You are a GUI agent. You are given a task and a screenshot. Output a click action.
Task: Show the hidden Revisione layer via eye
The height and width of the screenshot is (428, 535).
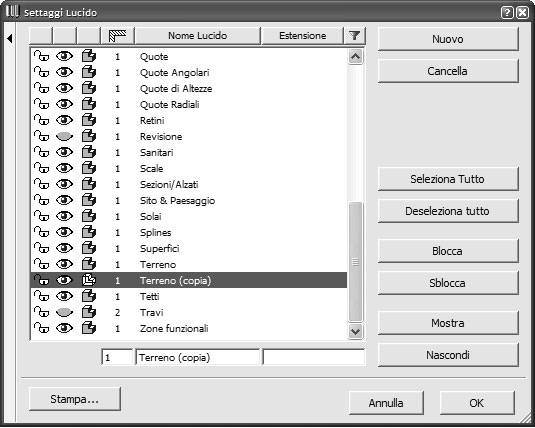coord(64,136)
